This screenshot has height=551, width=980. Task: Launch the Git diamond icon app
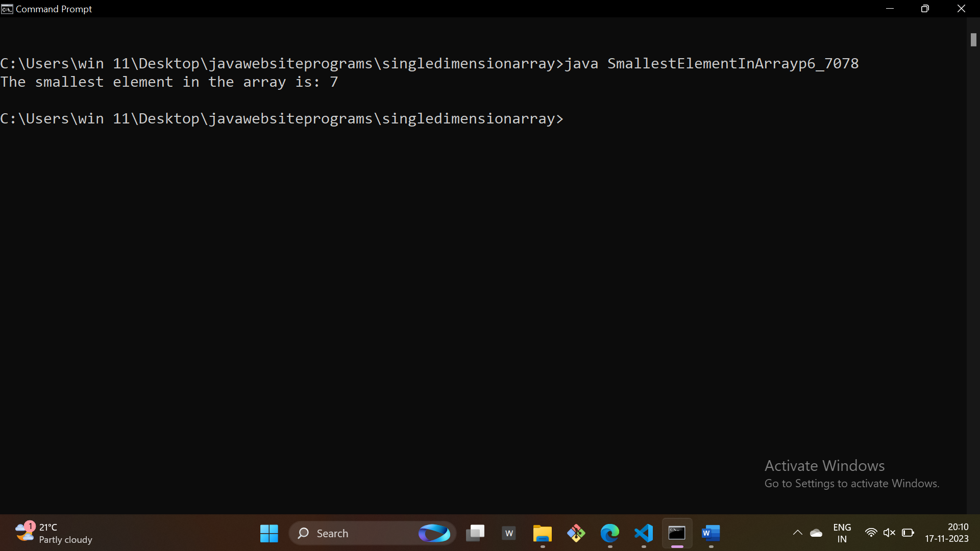[576, 533]
